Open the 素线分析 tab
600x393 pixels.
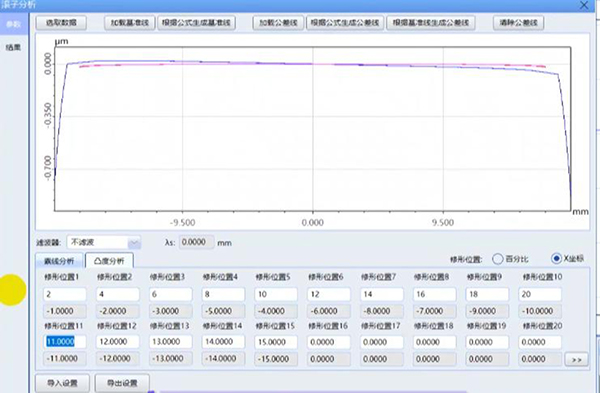point(59,261)
